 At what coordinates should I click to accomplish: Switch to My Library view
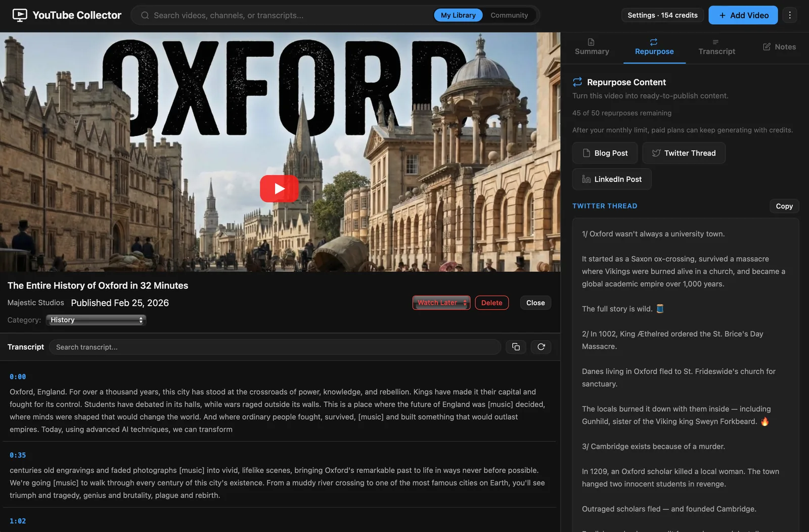[458, 15]
